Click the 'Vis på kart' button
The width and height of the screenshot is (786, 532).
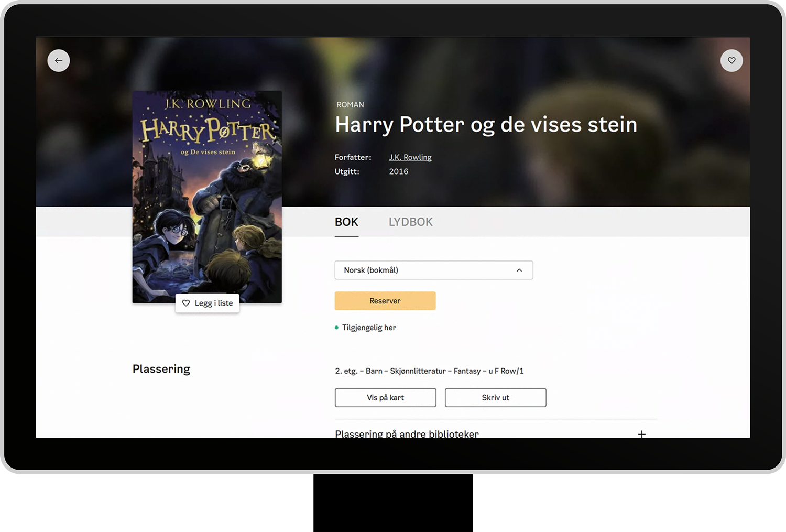385,398
